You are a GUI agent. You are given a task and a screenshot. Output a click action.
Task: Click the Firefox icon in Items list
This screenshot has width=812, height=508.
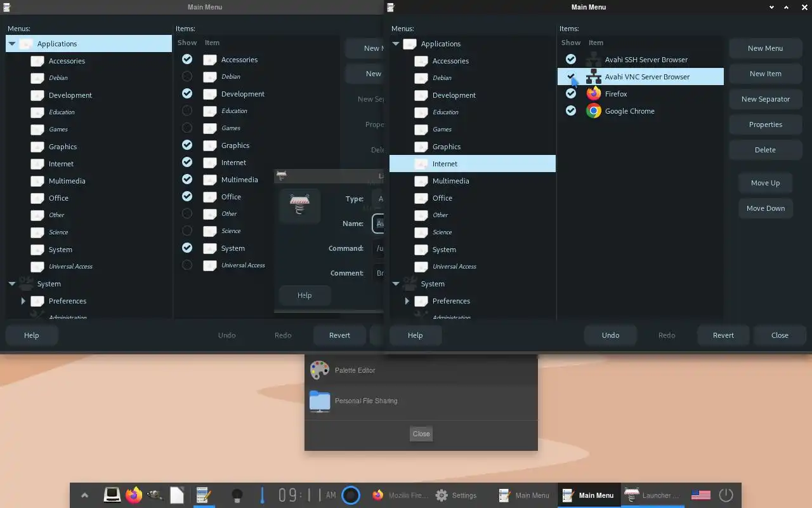click(593, 94)
